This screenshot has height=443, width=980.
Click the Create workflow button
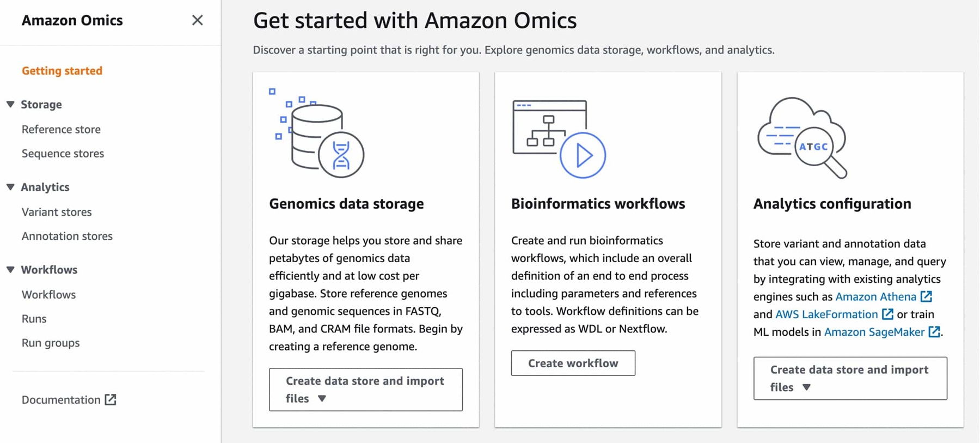coord(573,363)
